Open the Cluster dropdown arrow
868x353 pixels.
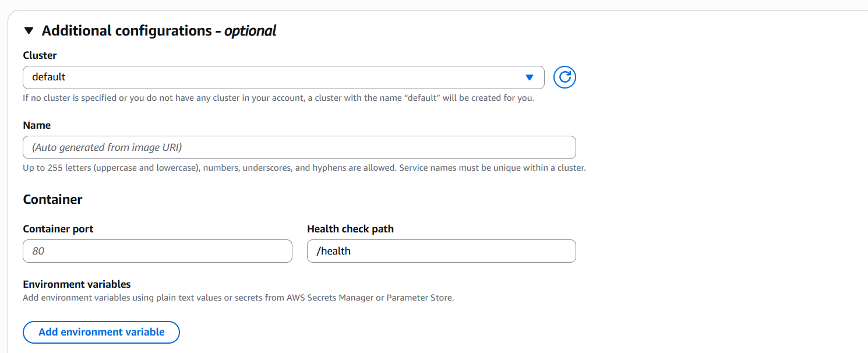point(529,77)
